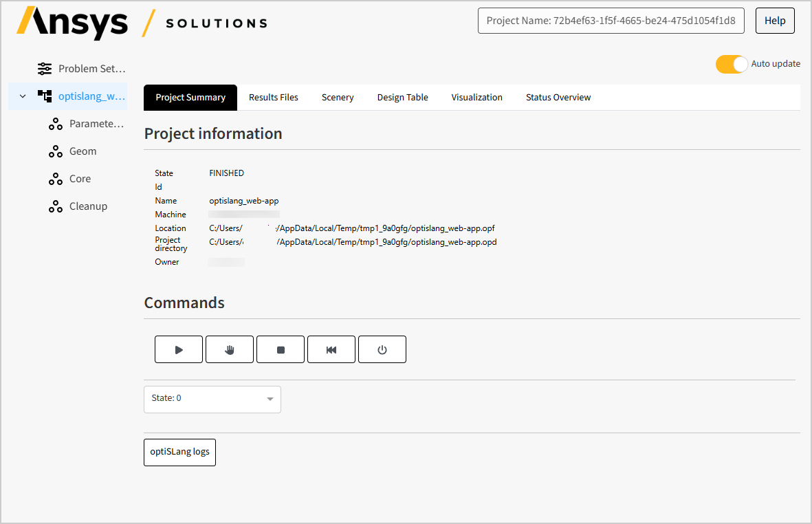Viewport: 812px width, 524px height.
Task: Click the Project Name input field
Action: [611, 21]
